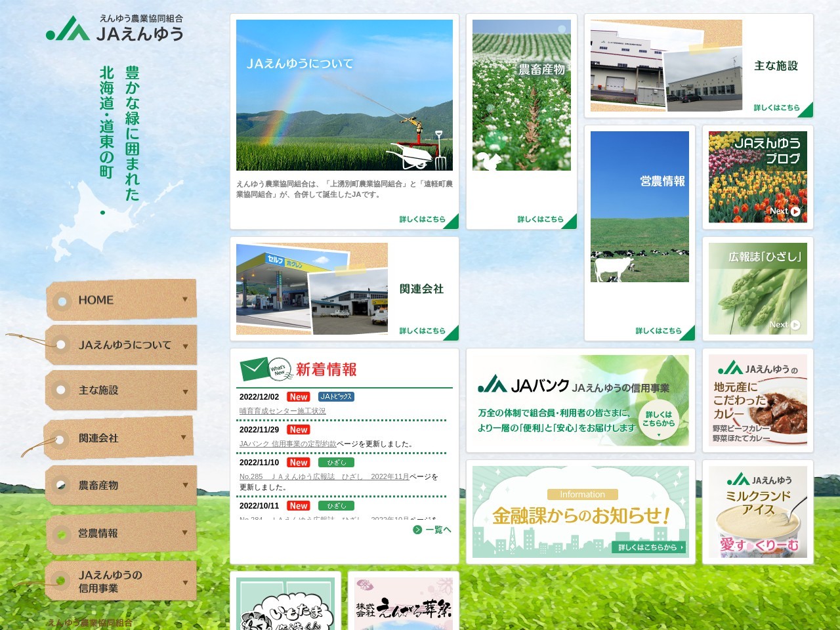Open JAえんゆうについて in side menu
Viewport: 840px width, 630px height.
pyautogui.click(x=121, y=345)
